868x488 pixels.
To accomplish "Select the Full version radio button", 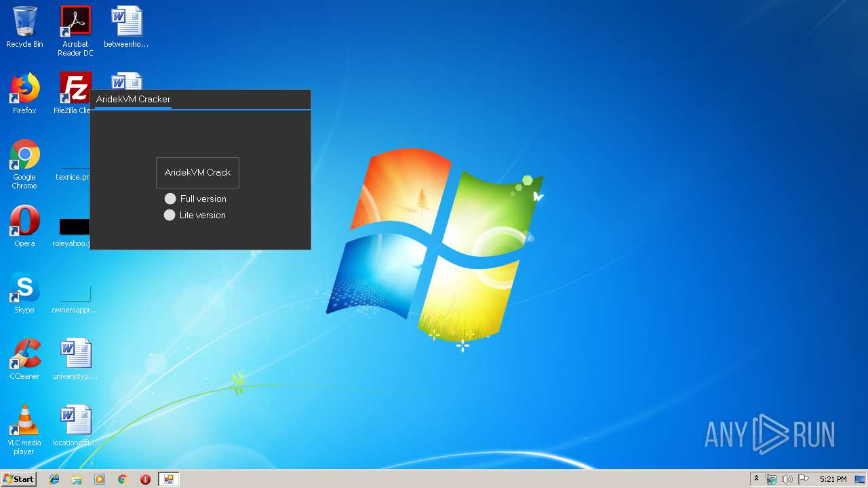I will pos(170,199).
